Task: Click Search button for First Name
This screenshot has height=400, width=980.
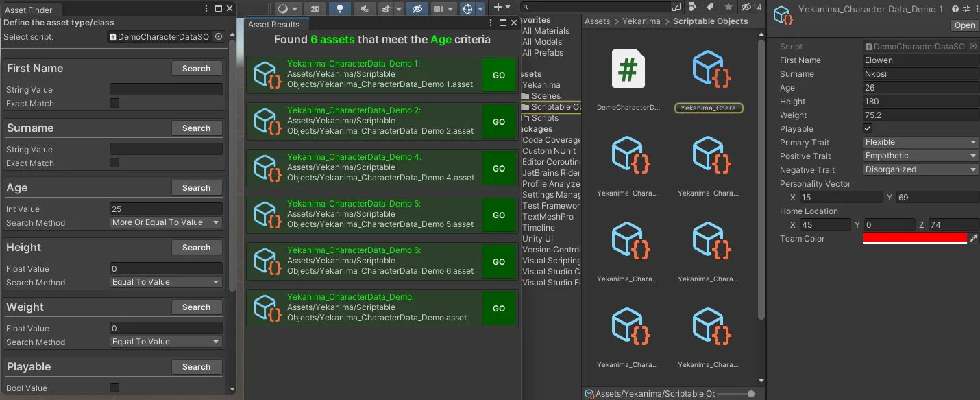Action: (197, 69)
